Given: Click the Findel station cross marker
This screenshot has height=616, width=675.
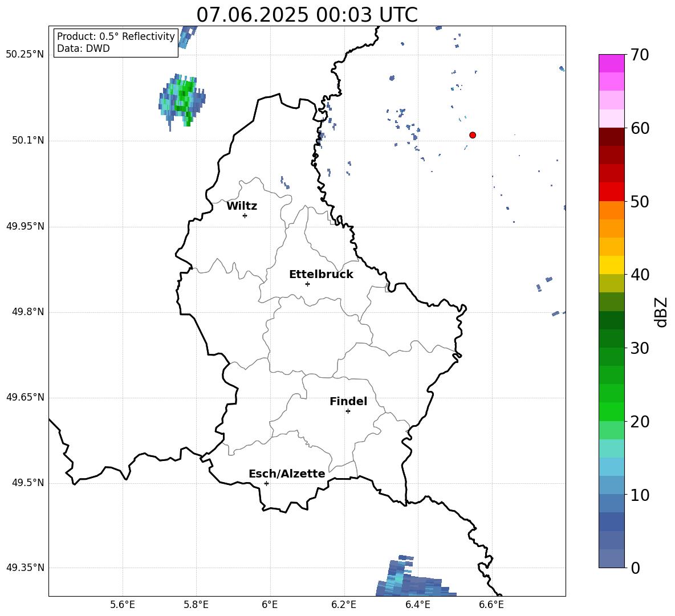Looking at the screenshot, I should (x=348, y=411).
